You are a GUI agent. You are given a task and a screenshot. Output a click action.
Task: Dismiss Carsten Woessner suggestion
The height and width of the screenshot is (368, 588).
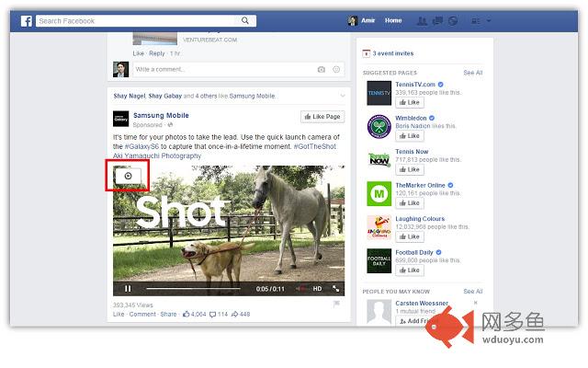point(476,303)
